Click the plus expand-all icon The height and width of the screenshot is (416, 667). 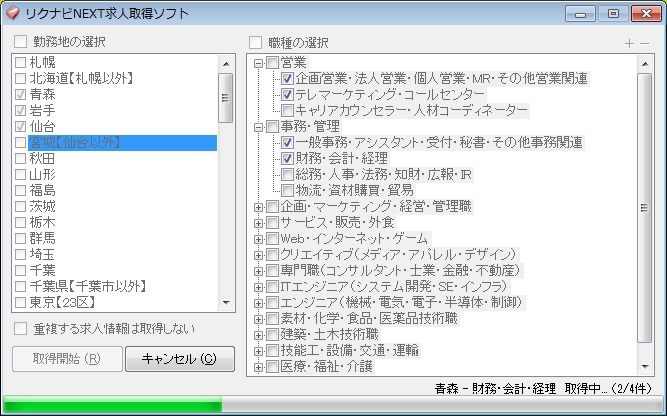tap(629, 43)
